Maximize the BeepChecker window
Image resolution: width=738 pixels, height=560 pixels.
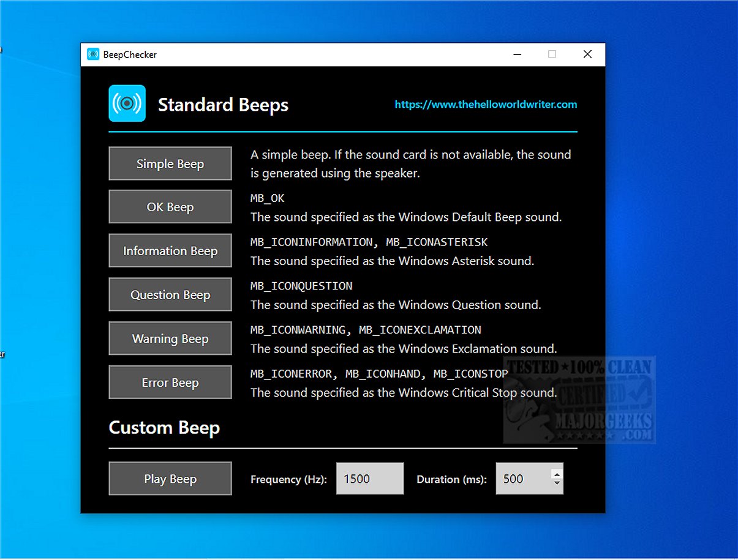(x=552, y=54)
